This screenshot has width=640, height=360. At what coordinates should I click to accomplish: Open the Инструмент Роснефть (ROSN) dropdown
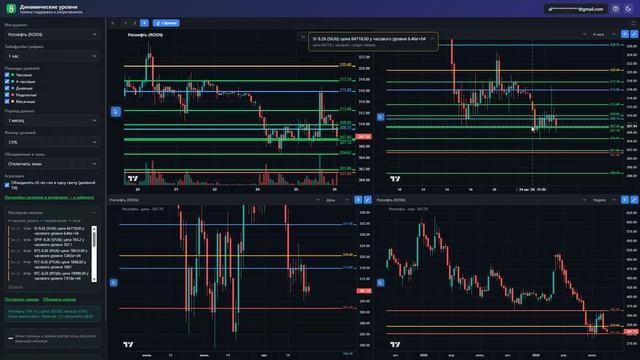(x=52, y=35)
